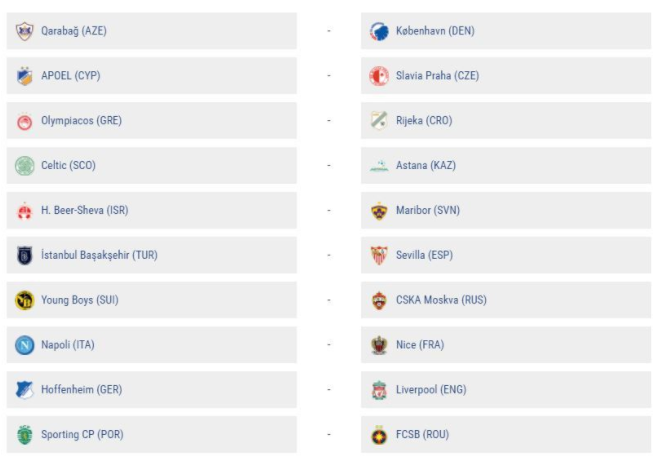Click the Napoli club crest icon

pyautogui.click(x=24, y=345)
